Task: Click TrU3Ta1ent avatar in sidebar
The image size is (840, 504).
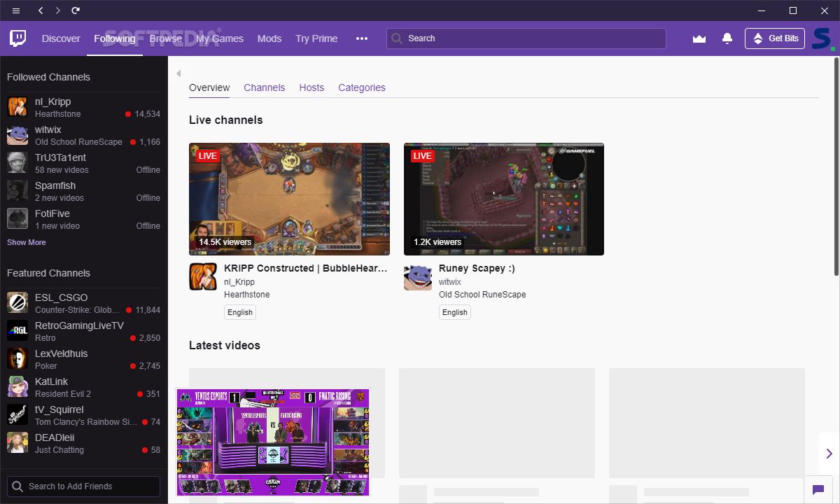Action: pos(17,163)
